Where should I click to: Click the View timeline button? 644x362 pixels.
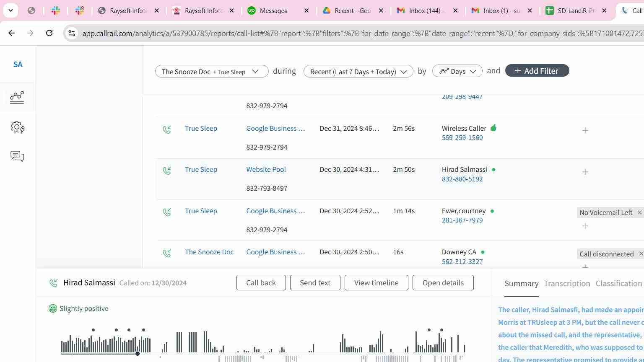[x=377, y=283]
